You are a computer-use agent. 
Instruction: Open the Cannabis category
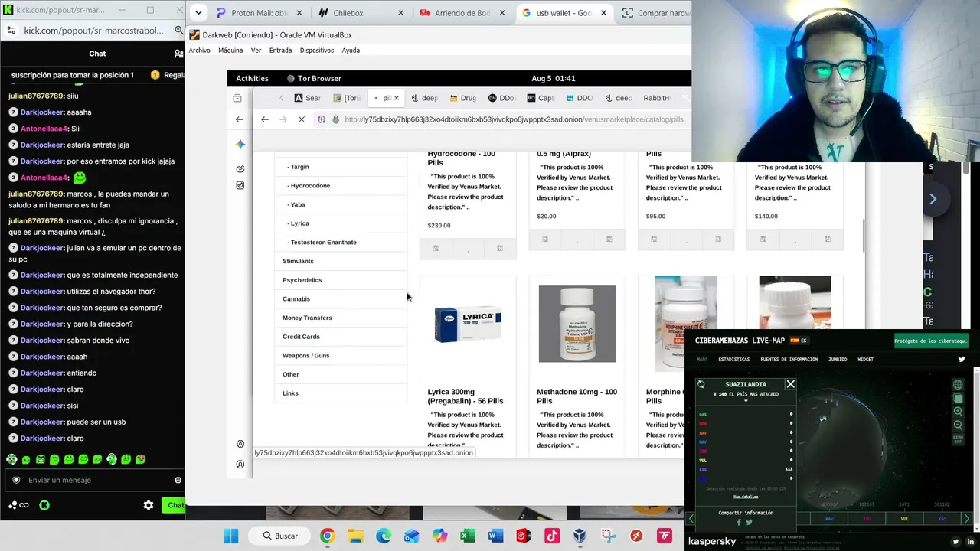[x=341, y=298]
